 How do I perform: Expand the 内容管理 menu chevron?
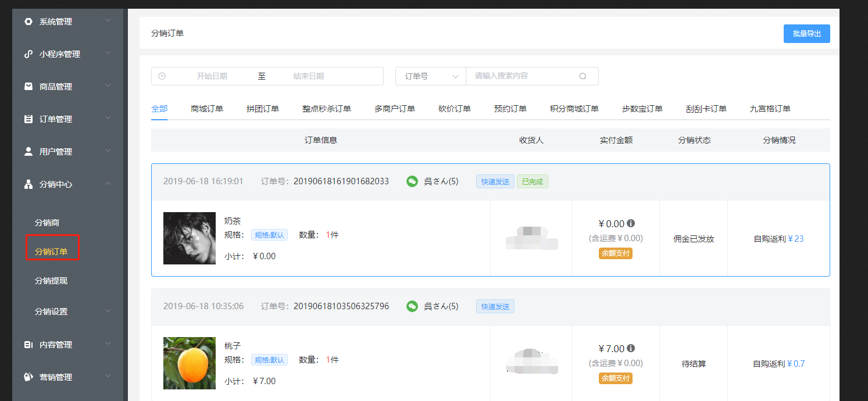[x=108, y=345]
